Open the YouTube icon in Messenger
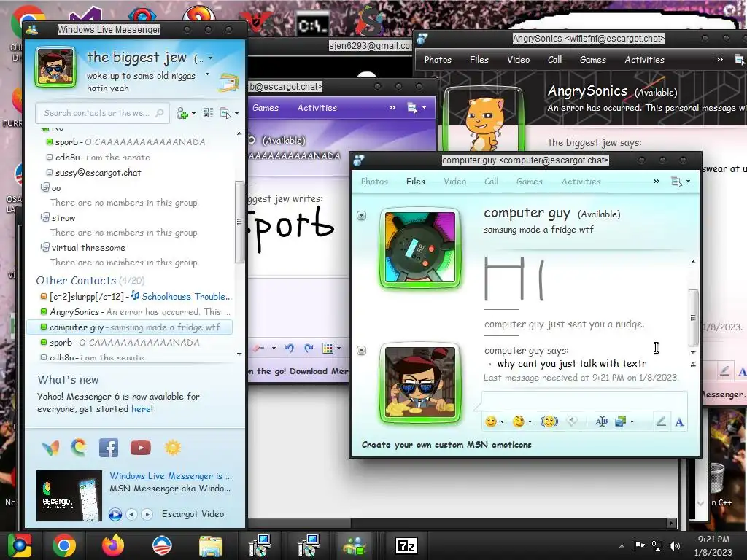The height and width of the screenshot is (560, 747). click(x=141, y=448)
